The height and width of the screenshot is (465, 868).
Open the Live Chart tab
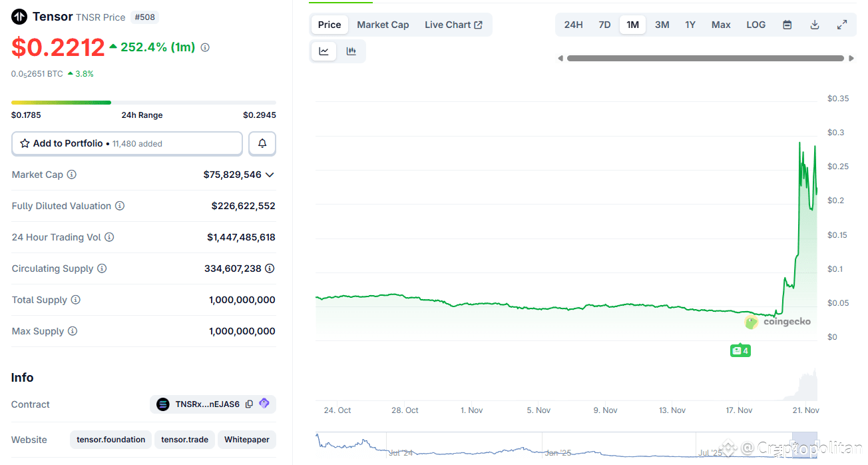tap(449, 24)
